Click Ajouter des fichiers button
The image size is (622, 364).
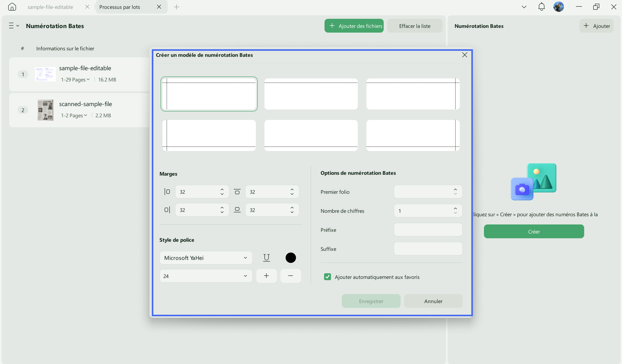tap(354, 26)
